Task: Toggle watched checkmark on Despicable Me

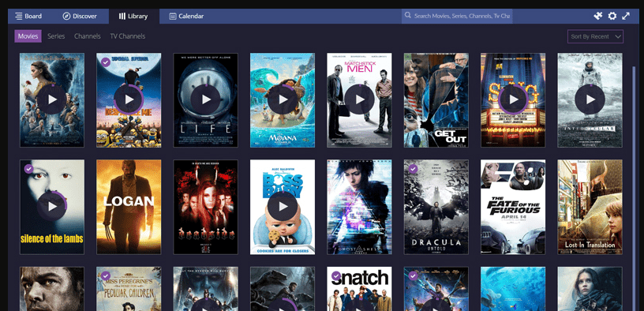Action: [x=106, y=62]
